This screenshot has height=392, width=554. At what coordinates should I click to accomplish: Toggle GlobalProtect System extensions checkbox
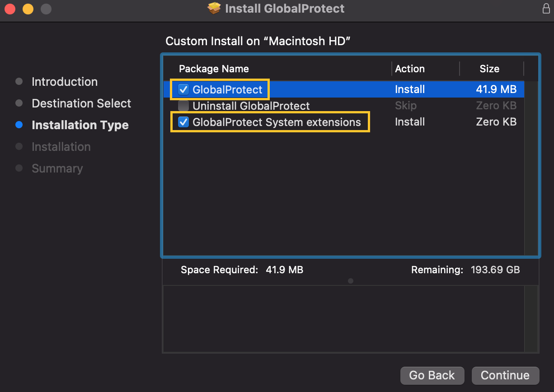pos(183,122)
